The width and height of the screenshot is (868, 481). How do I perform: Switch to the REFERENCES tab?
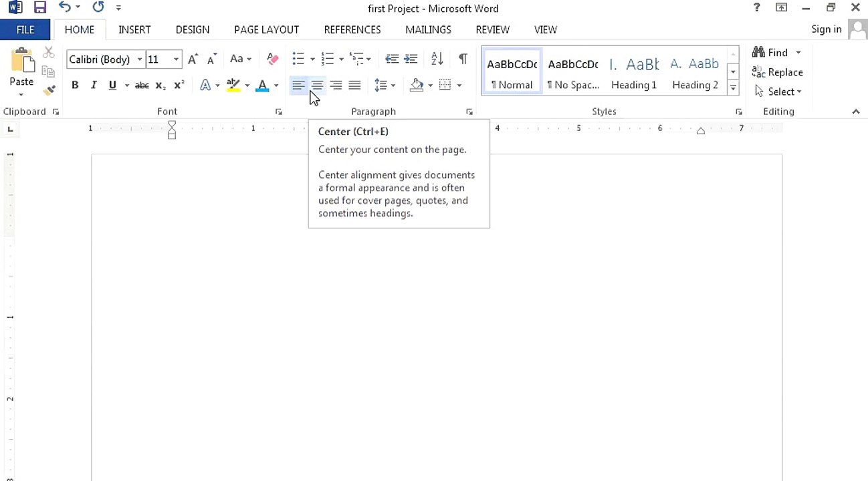pyautogui.click(x=352, y=29)
